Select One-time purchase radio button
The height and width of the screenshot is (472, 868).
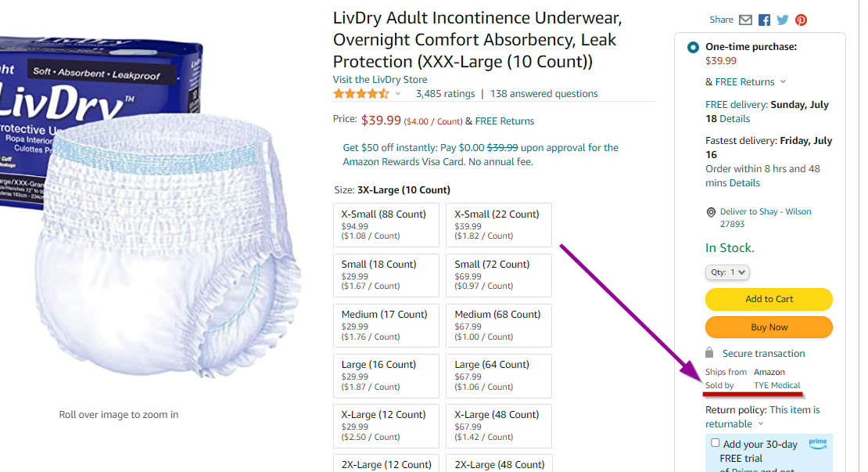pyautogui.click(x=693, y=47)
